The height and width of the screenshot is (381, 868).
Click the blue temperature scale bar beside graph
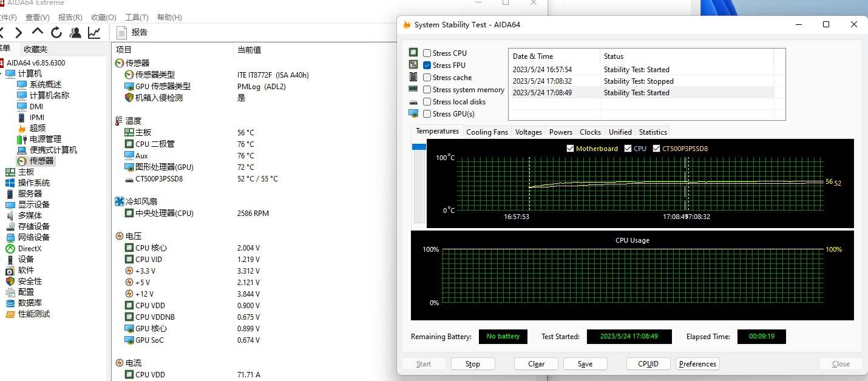click(419, 147)
